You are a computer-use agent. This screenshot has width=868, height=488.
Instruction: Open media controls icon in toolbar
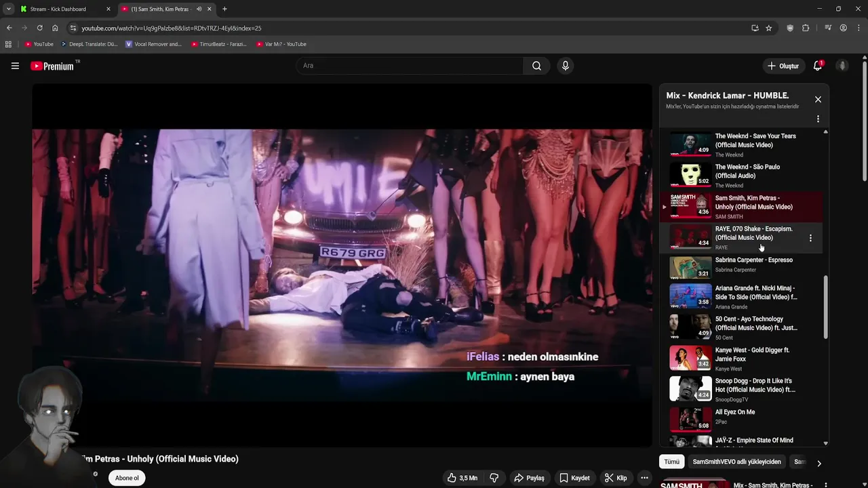tap(828, 28)
